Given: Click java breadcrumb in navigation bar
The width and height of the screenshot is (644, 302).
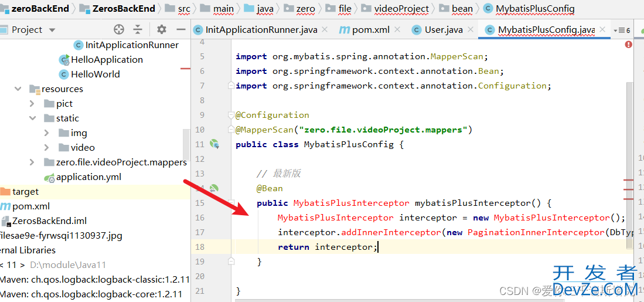Looking at the screenshot, I should 259,8.
